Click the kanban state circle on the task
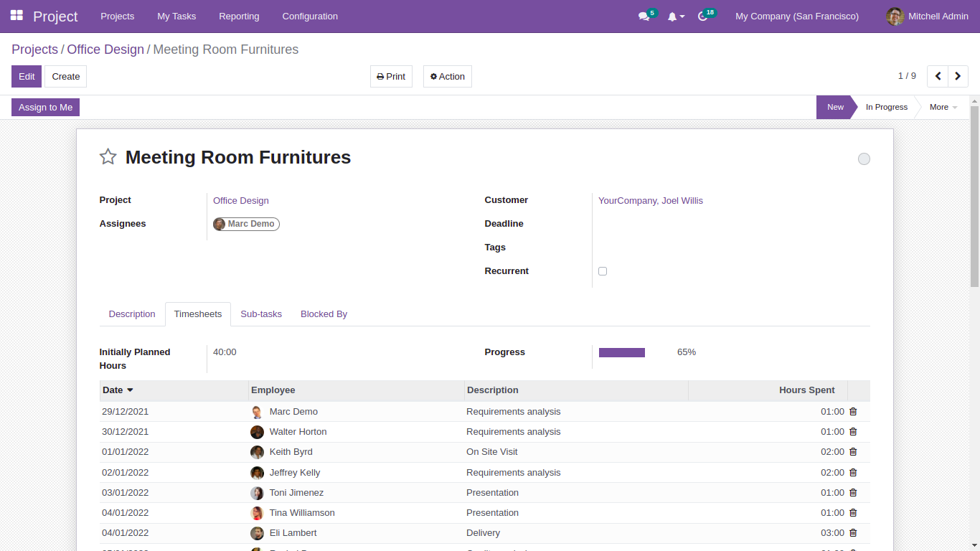 pyautogui.click(x=864, y=159)
